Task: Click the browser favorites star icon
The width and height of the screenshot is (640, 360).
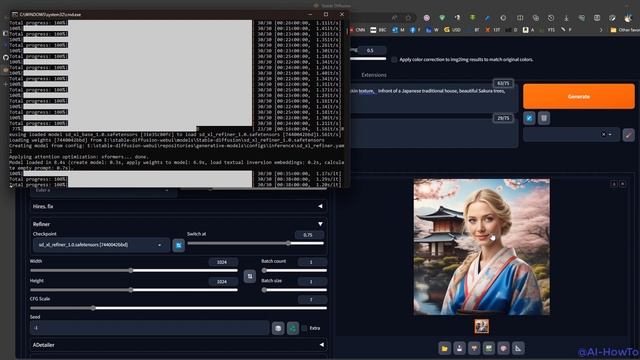Action: tap(408, 18)
